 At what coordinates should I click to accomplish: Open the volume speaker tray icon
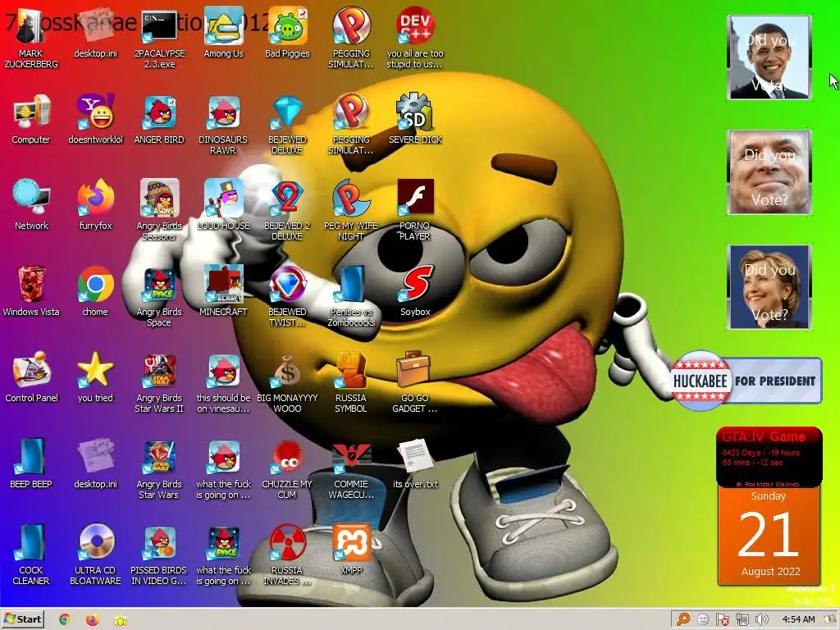[761, 620]
